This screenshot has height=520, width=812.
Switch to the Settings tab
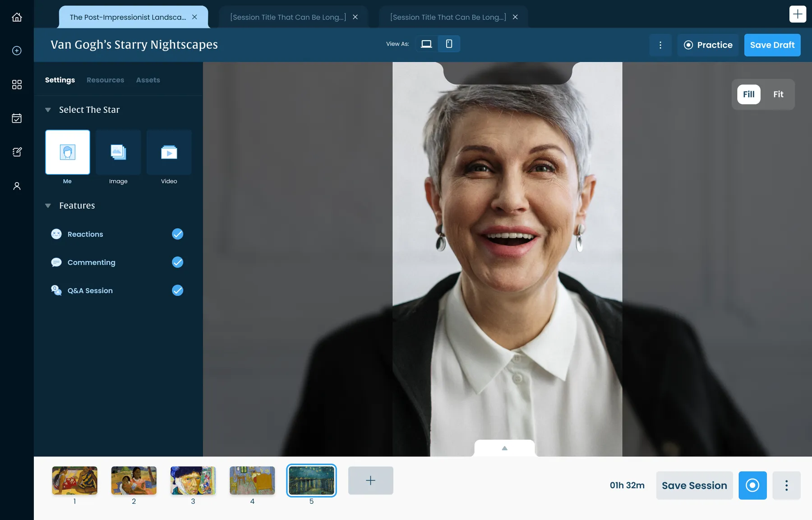[60, 80]
